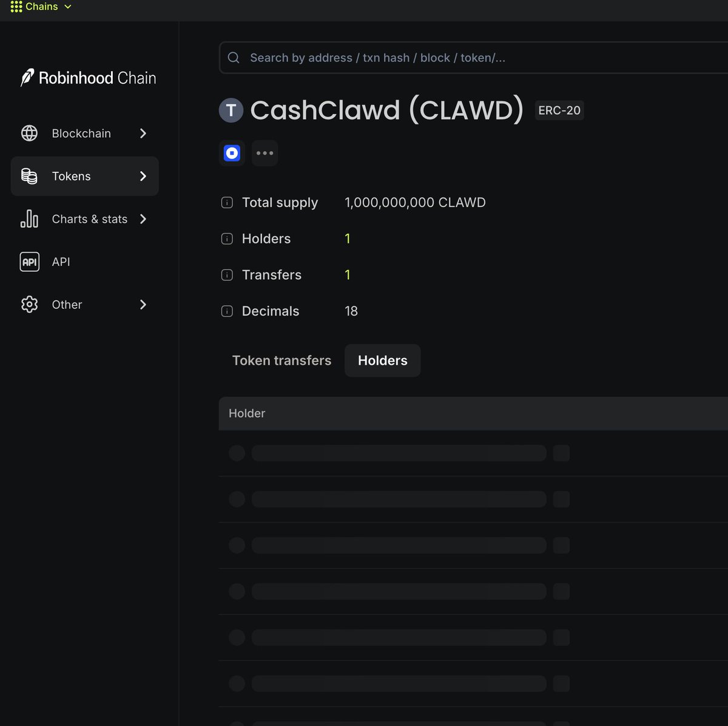The height and width of the screenshot is (726, 728).
Task: Click the CashClawd token T avatar
Action: click(x=231, y=110)
